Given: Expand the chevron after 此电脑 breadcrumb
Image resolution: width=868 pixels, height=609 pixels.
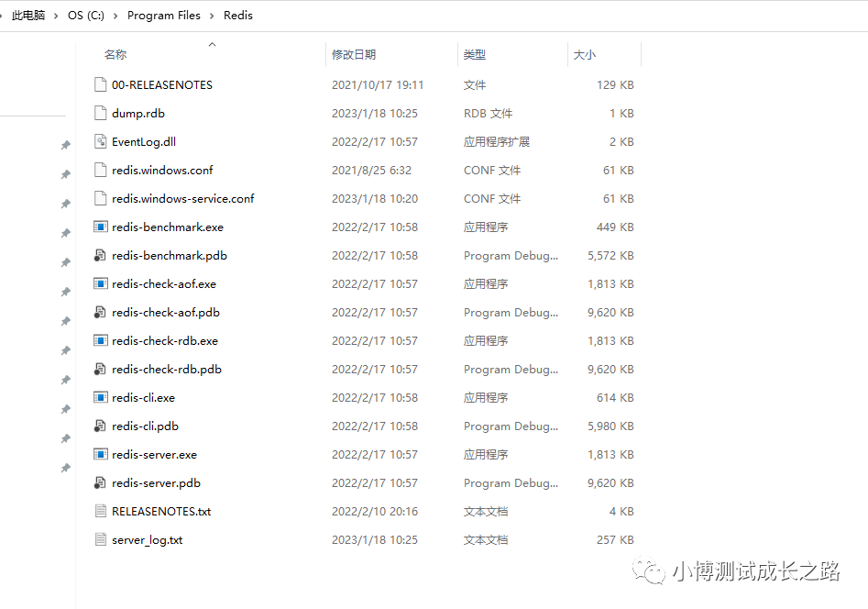Looking at the screenshot, I should point(56,17).
